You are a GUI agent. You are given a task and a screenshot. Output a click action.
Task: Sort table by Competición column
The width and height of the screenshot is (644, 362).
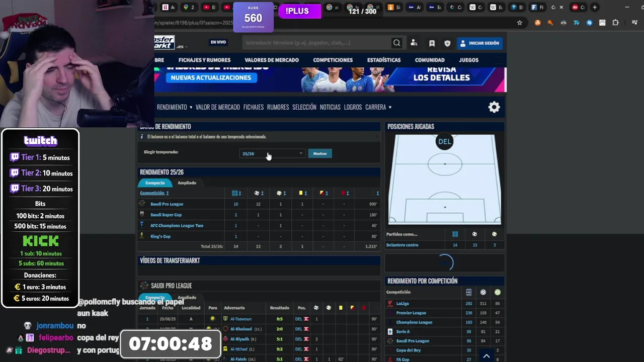tap(154, 193)
